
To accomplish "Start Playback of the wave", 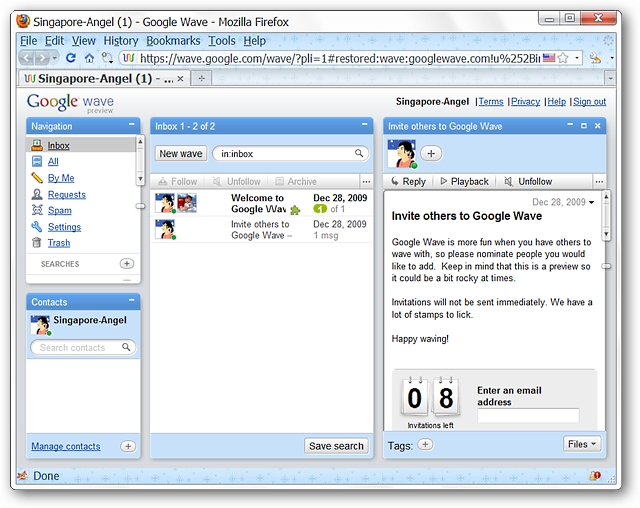I will pos(464,182).
